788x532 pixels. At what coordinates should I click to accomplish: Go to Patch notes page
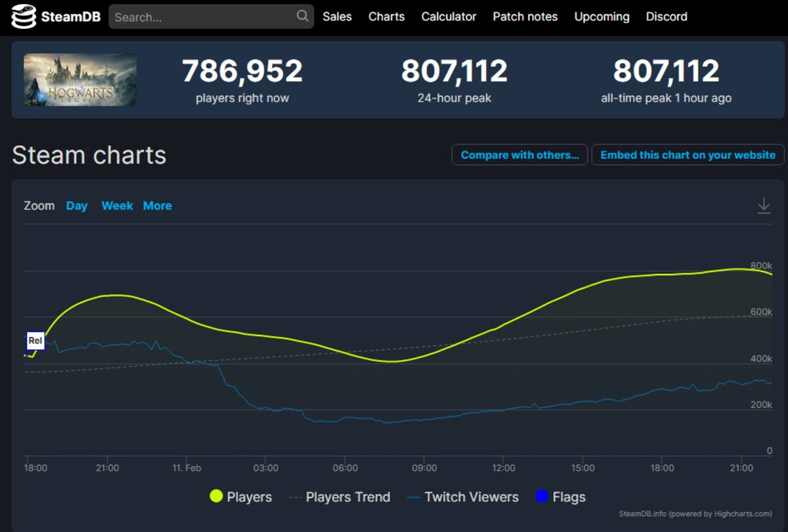coord(525,16)
